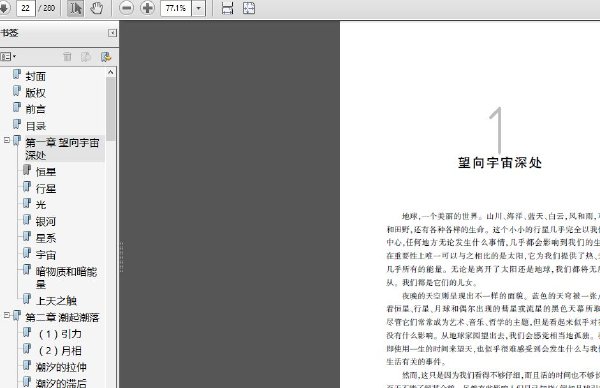Collapse the 第一章 bookmark tree node
600x388 pixels.
coord(7,140)
